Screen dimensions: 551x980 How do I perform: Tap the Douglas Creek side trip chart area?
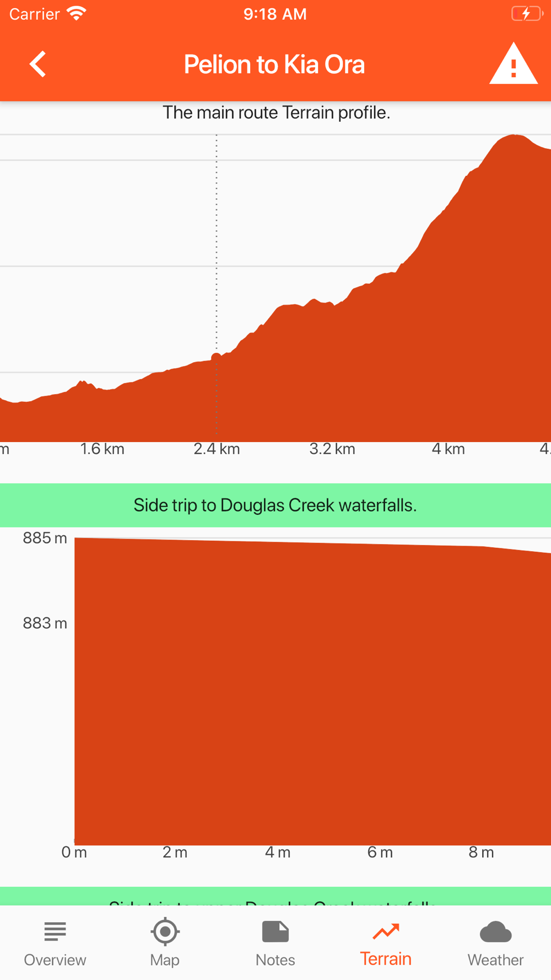312,691
